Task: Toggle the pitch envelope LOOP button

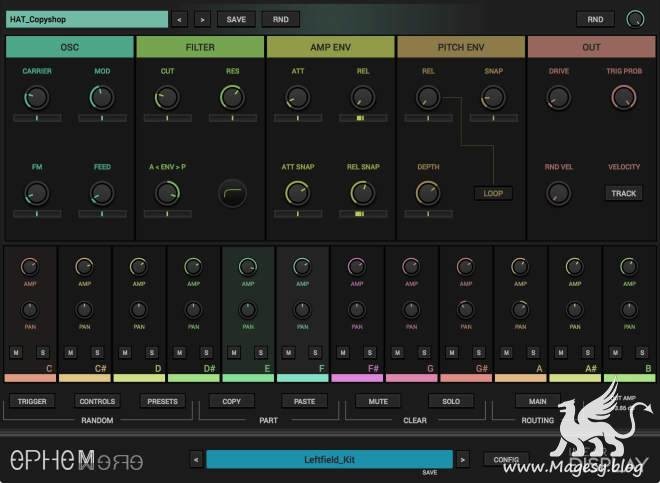Action: [493, 193]
